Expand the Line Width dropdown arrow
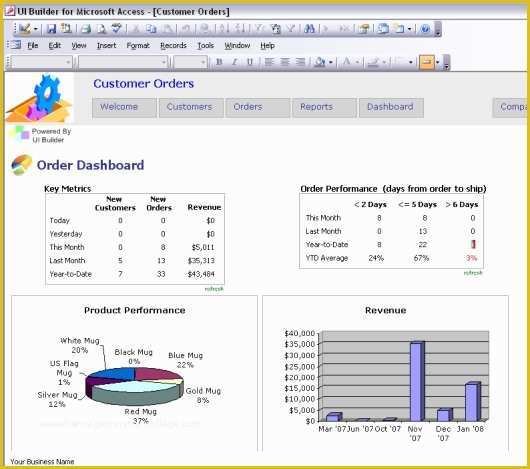Screen dimensions: 530x469 click(x=410, y=63)
